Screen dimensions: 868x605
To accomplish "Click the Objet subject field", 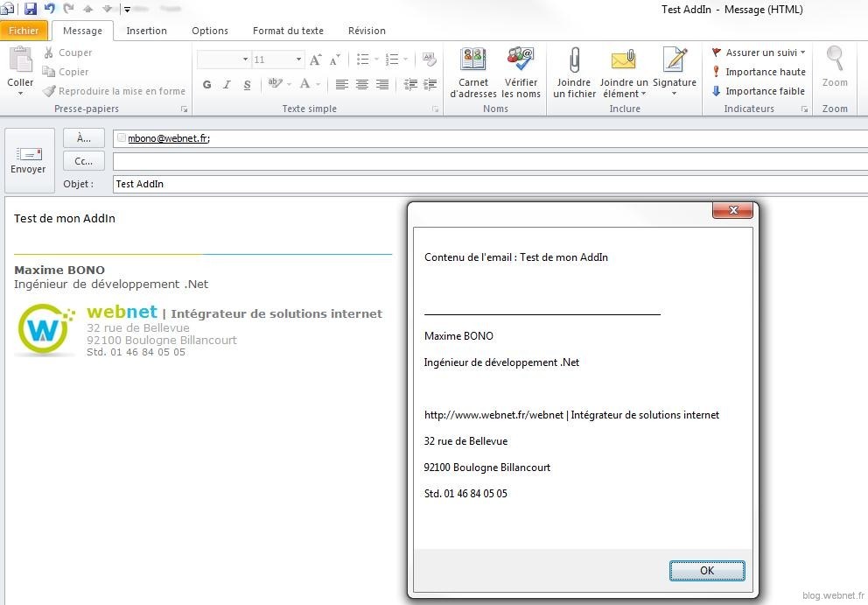I will point(490,184).
